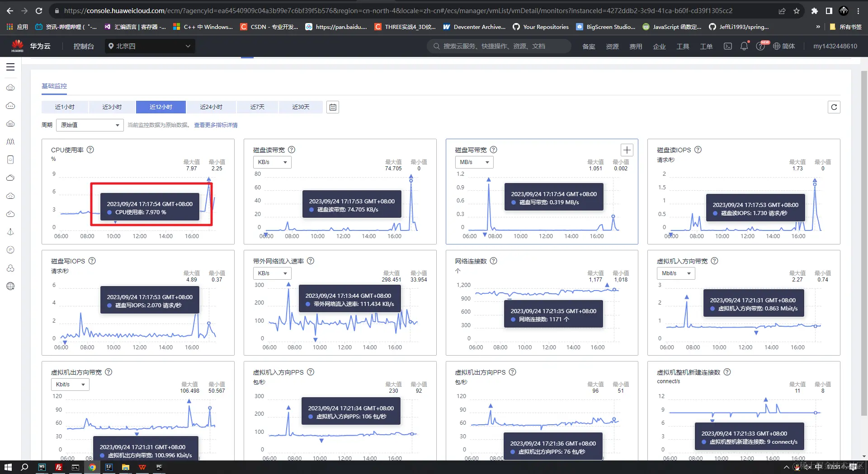Screen dimensions: 868x474
Task: Click help icon next to 虚拟机入方向带宽
Action: click(715, 261)
